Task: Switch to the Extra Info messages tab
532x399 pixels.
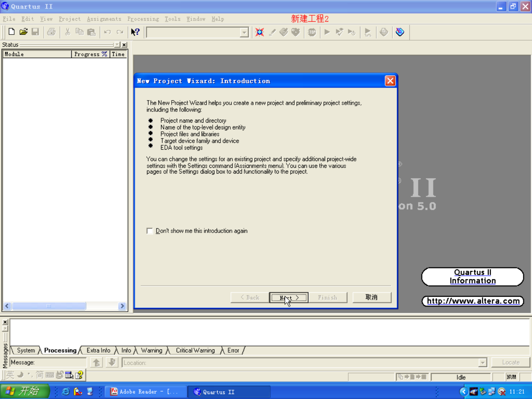Action: coord(98,350)
